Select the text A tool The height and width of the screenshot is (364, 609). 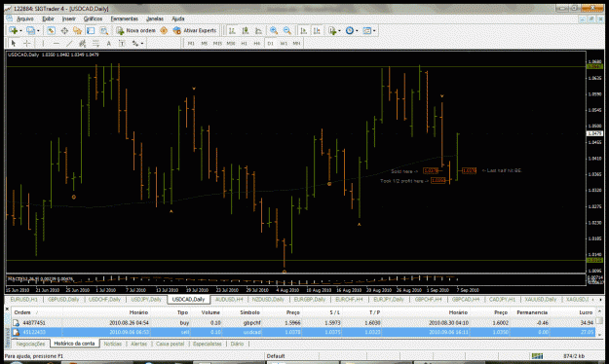point(109,43)
